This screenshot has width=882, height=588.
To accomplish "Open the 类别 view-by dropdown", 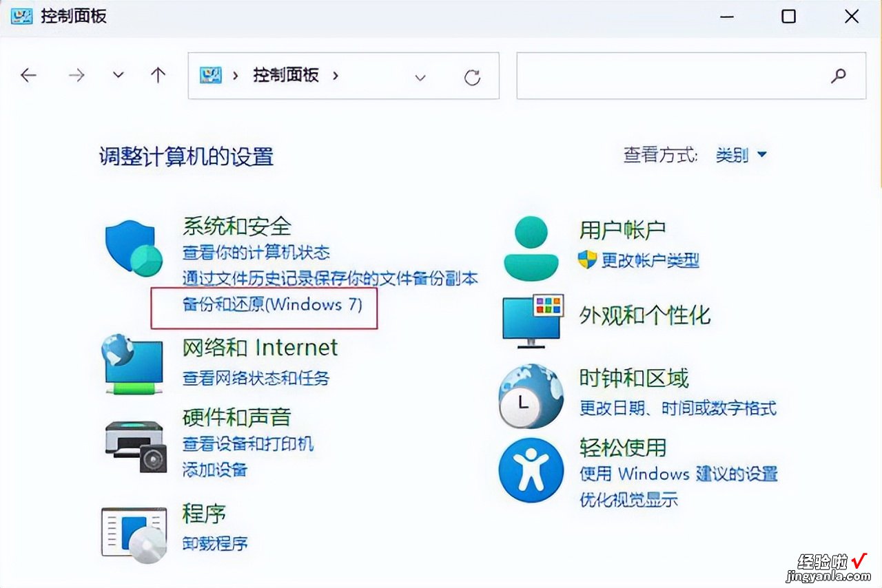I will pos(741,155).
